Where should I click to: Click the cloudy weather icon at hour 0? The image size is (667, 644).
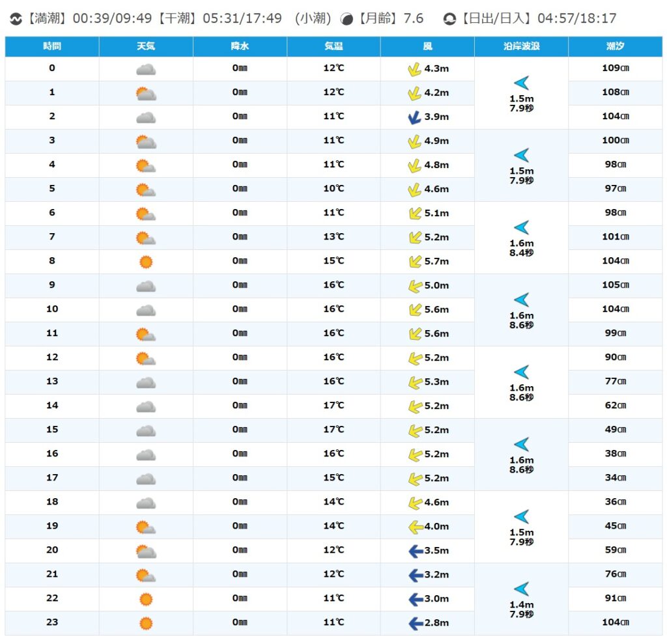point(146,70)
